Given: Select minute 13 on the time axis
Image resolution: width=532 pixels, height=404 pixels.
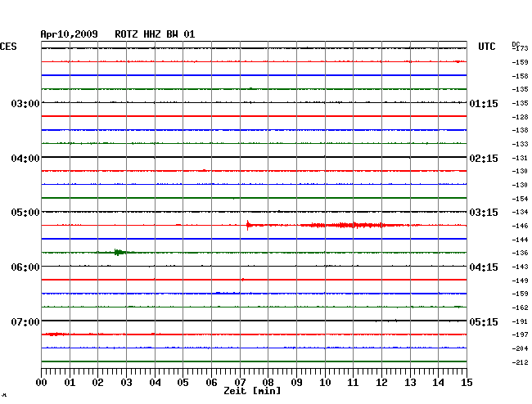Looking at the screenshot, I should [x=410, y=382].
